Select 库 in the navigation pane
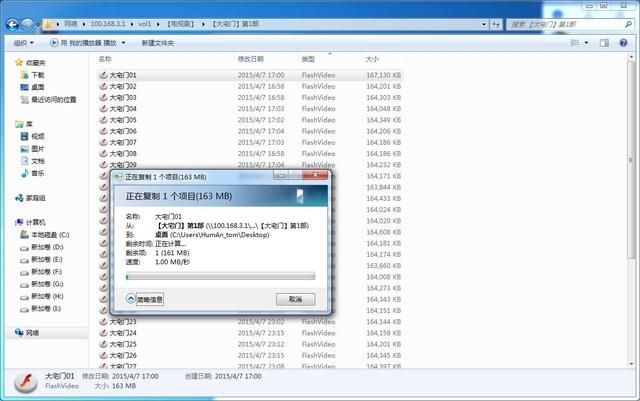Screen dimensions: 640x401 pos(29,124)
